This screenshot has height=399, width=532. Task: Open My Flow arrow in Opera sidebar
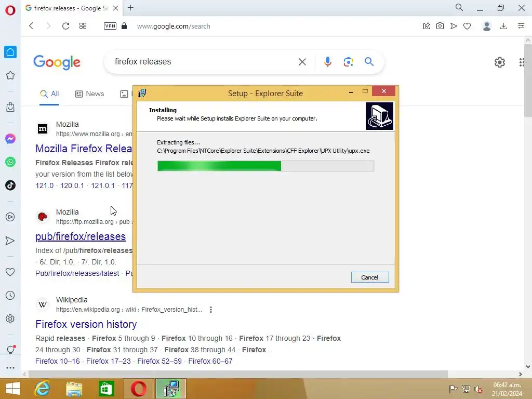click(10, 241)
